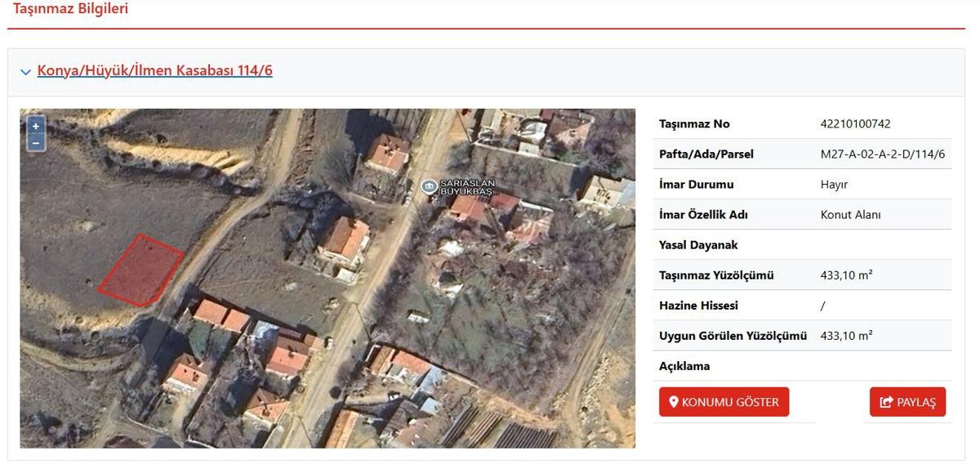Select the Taşınmaz No value 42210100742

[855, 124]
